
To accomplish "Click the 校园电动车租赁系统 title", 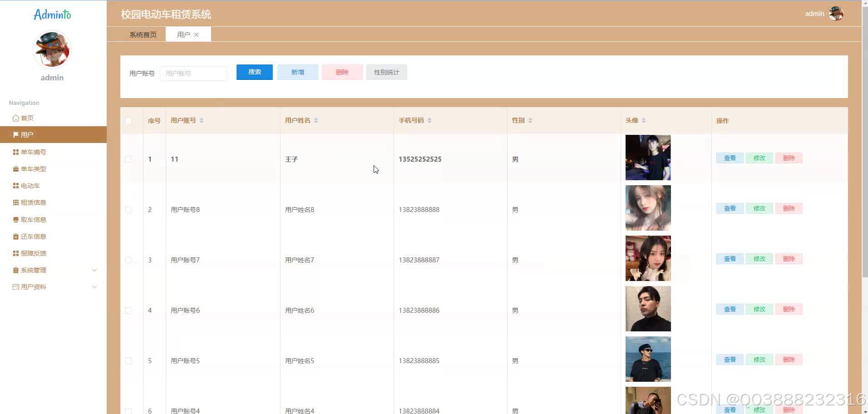I will point(166,15).
